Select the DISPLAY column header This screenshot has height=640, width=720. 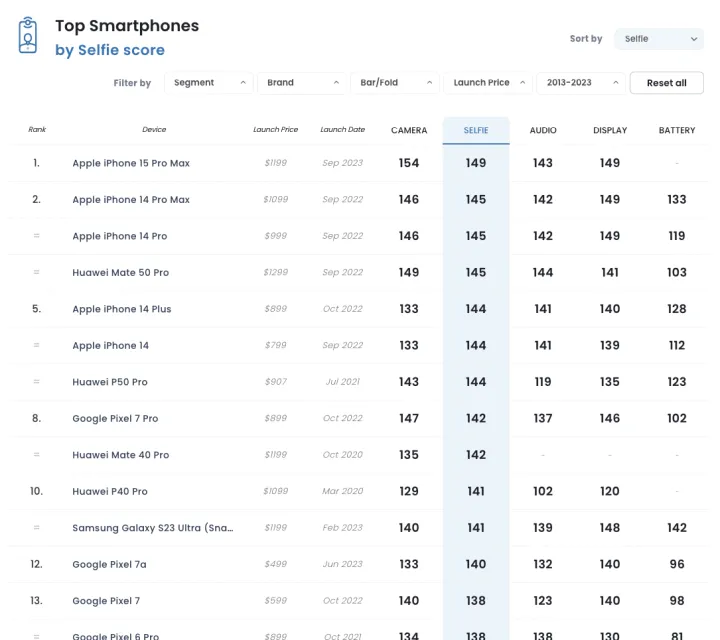point(610,130)
